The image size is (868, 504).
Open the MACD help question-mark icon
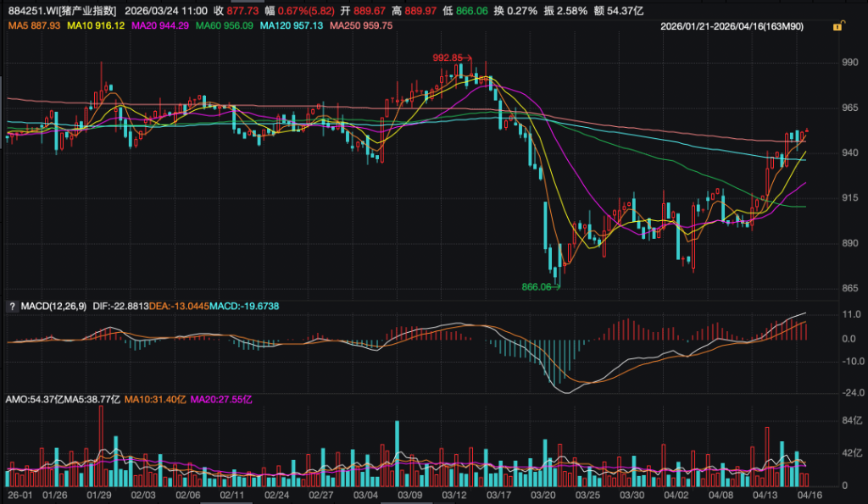(12, 306)
